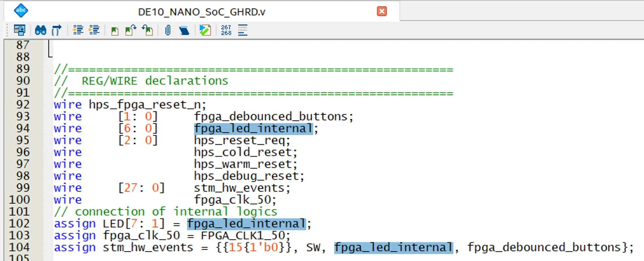Click line number 100 in the gutter

tap(19, 200)
